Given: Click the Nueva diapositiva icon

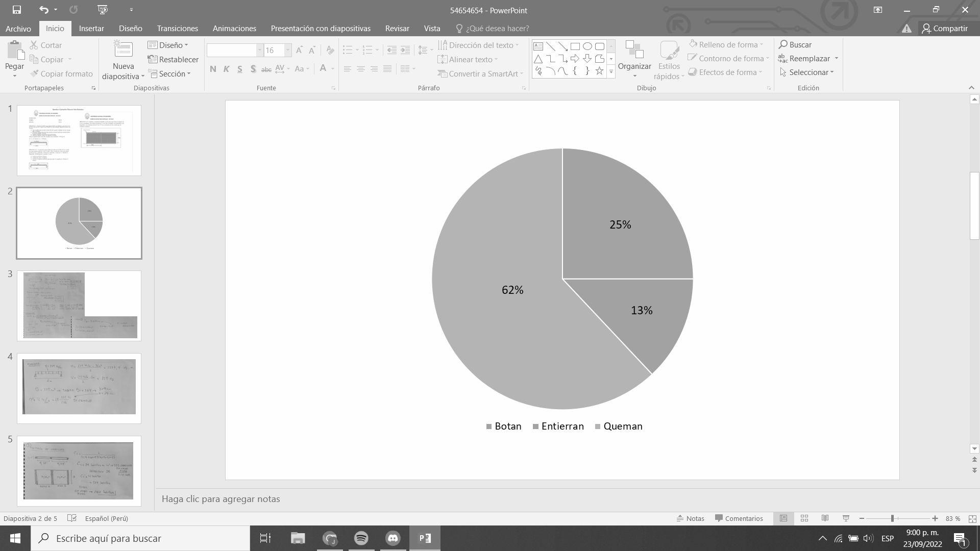Looking at the screenshot, I should (123, 50).
